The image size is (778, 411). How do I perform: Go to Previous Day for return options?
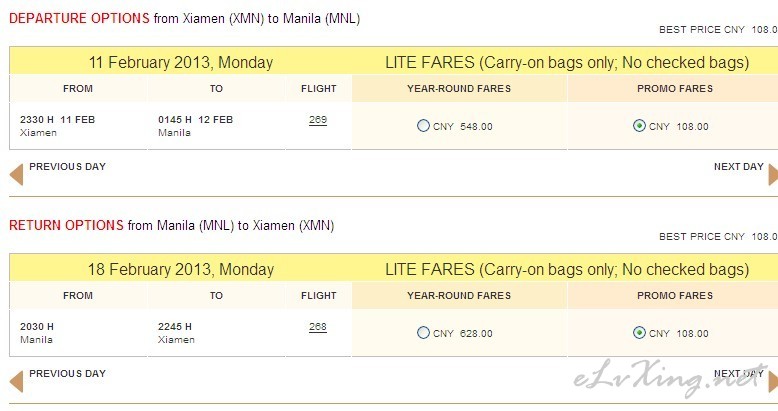pyautogui.click(x=67, y=374)
